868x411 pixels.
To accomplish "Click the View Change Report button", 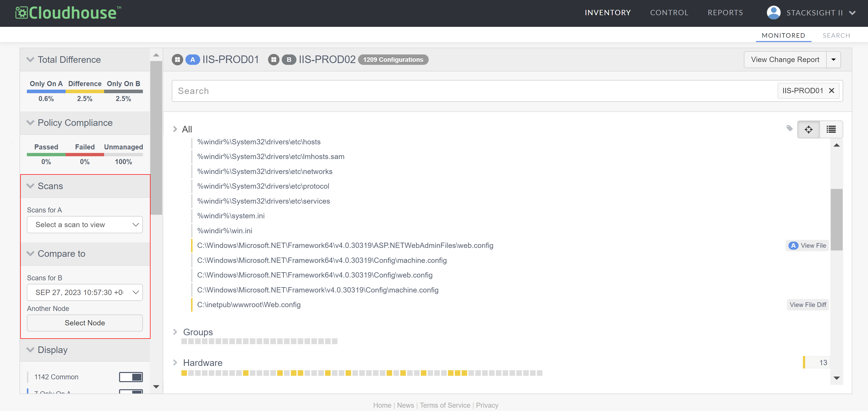I will [x=785, y=60].
